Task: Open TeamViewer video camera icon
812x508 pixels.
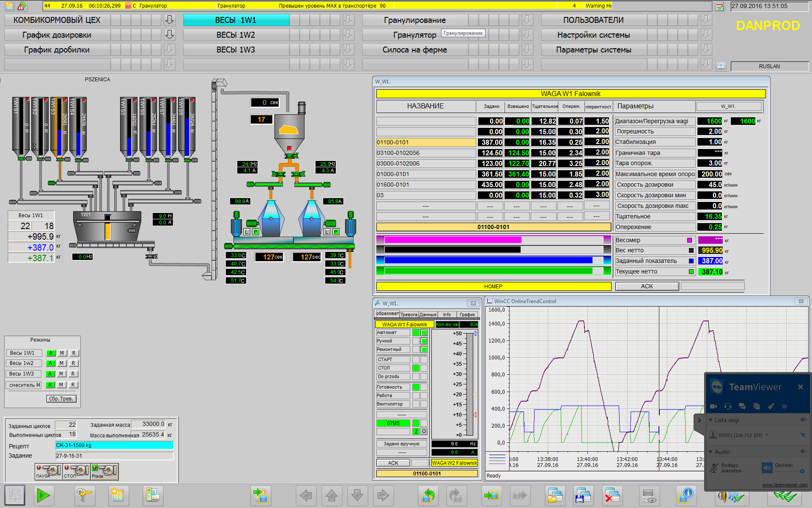Action: 713,406
